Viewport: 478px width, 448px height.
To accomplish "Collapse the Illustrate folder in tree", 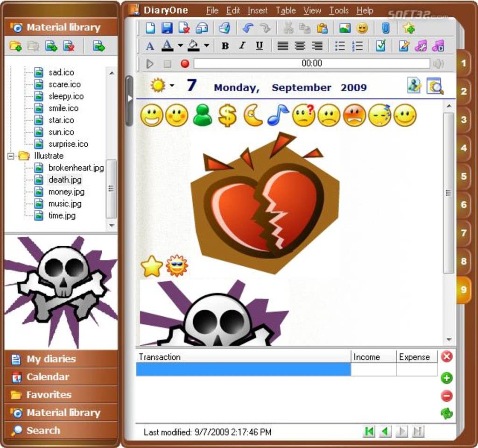I will click(x=11, y=156).
